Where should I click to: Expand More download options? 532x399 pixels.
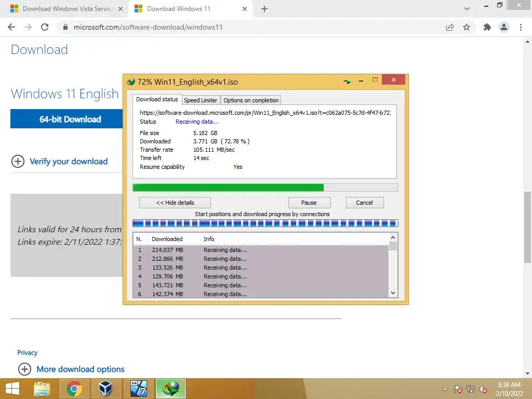[71, 369]
